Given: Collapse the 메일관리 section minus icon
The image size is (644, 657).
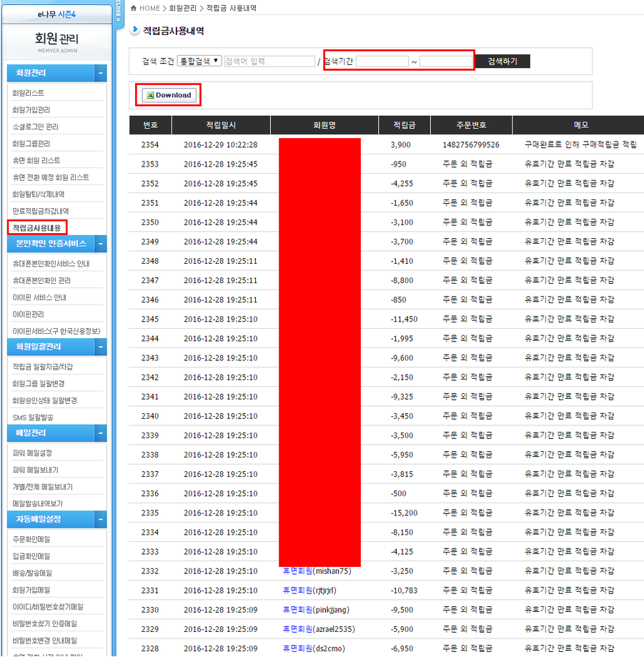Looking at the screenshot, I should point(101,433).
